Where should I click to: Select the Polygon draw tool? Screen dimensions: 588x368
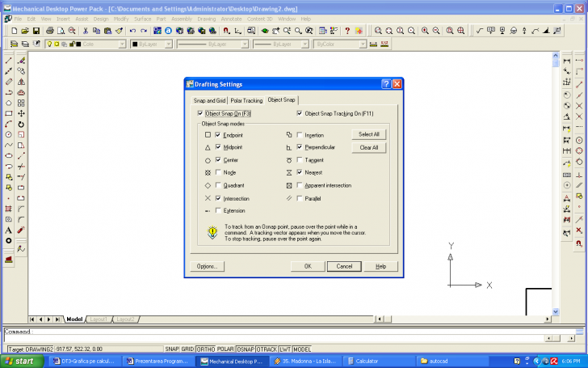[x=9, y=103]
